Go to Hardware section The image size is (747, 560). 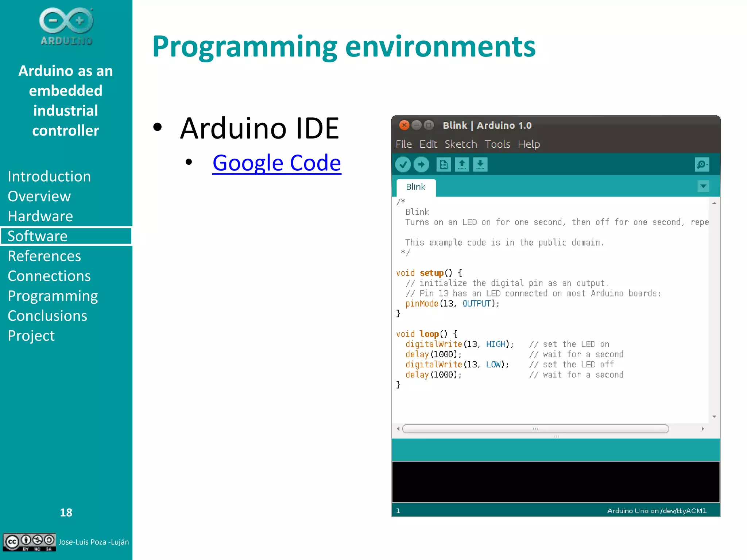[40, 216]
